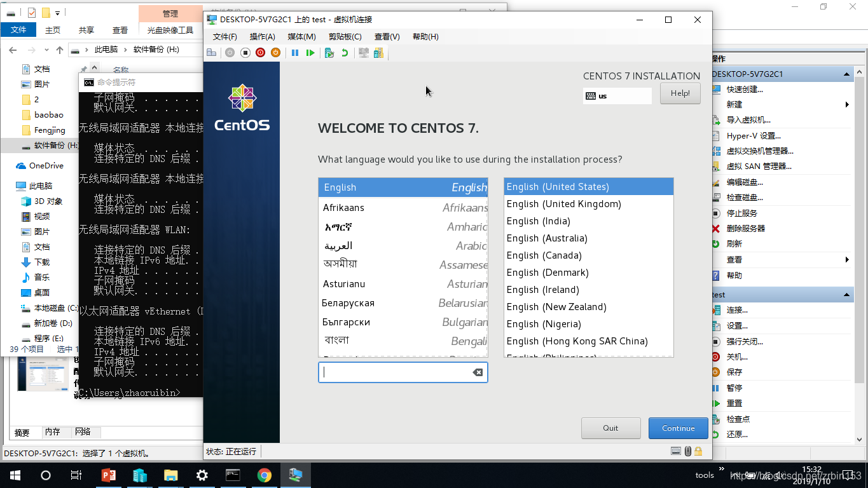Click the Task View taskbar icon
The height and width of the screenshot is (488, 868).
click(76, 475)
